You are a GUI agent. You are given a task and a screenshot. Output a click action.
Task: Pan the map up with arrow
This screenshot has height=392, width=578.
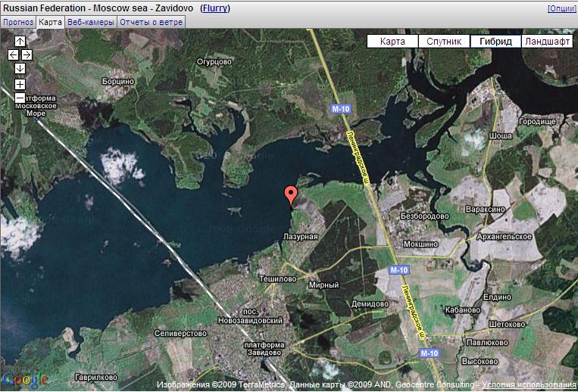point(20,41)
